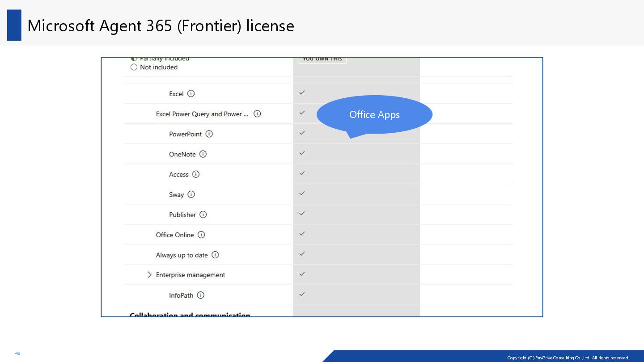Click the checkmark in the Access row
Viewport: 644px width, 362px height.
coord(302,173)
